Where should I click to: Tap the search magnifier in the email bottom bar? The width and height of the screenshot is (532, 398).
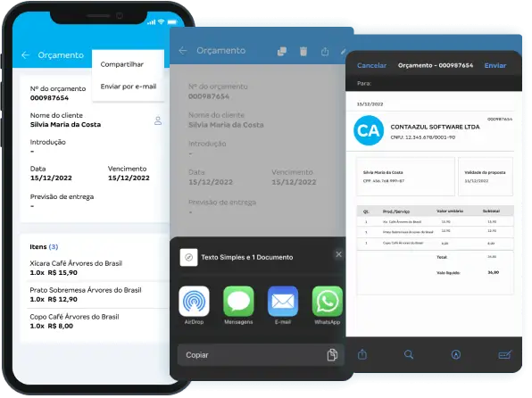coord(409,355)
